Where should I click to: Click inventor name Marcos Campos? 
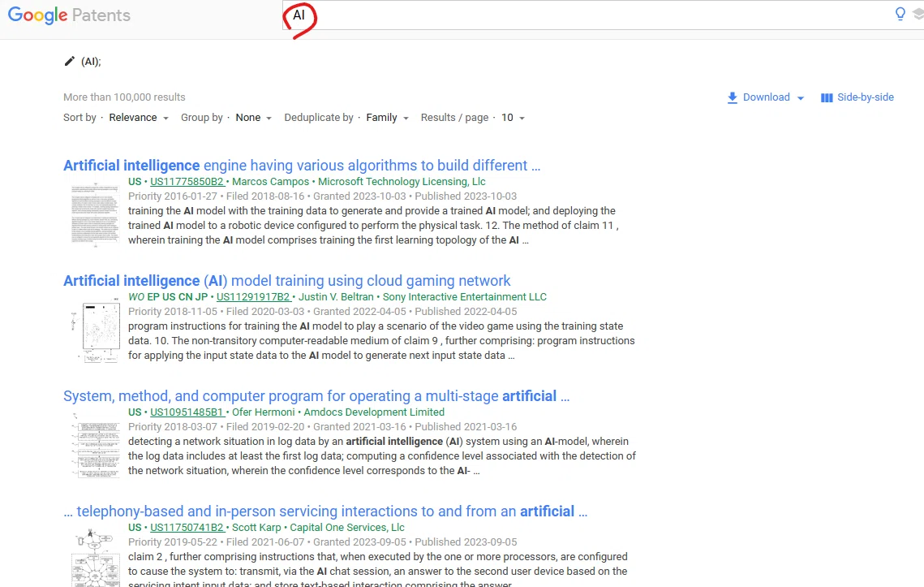pos(270,182)
